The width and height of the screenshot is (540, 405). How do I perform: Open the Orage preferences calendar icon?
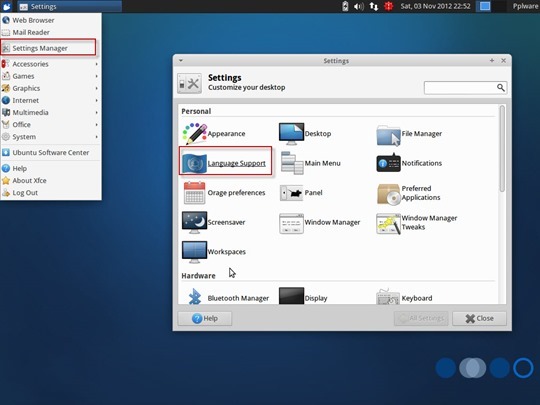pos(195,193)
